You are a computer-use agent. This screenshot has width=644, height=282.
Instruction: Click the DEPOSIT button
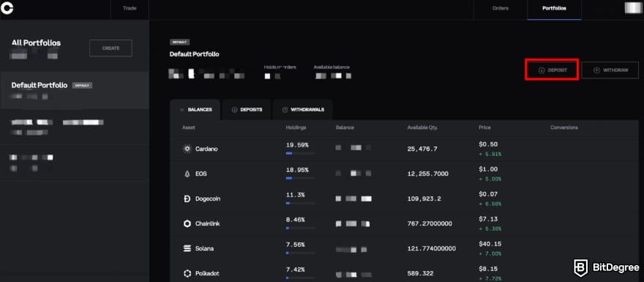coord(552,70)
